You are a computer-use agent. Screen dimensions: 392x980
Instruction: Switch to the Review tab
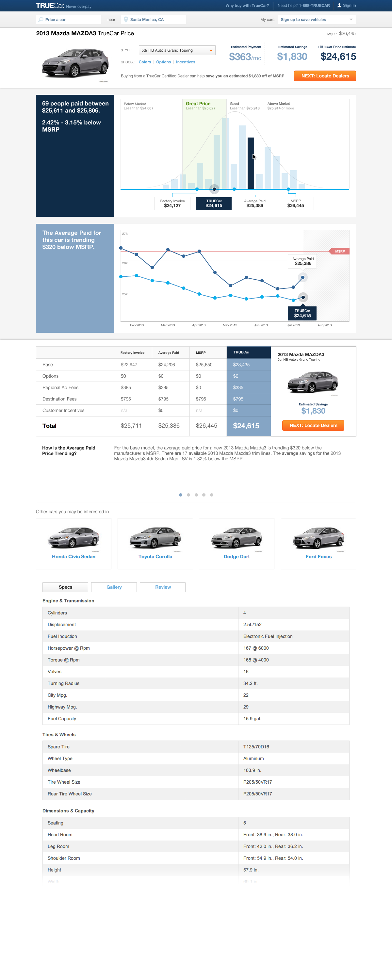pos(162,587)
